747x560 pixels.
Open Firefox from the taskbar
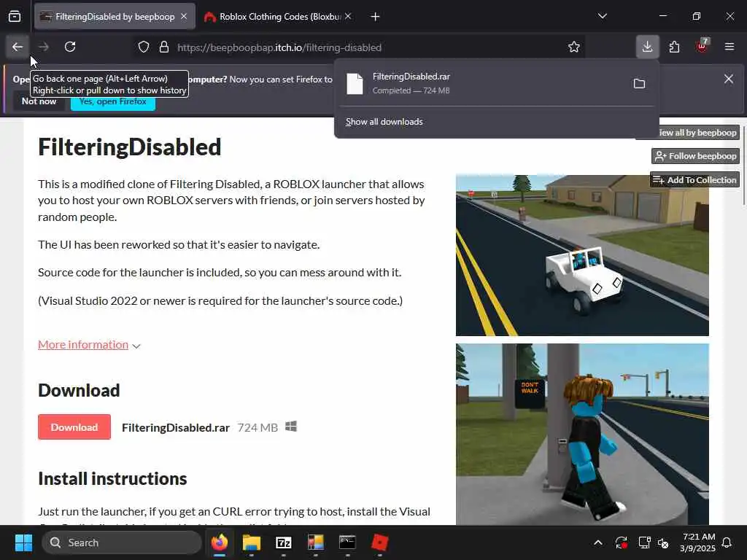pos(220,542)
